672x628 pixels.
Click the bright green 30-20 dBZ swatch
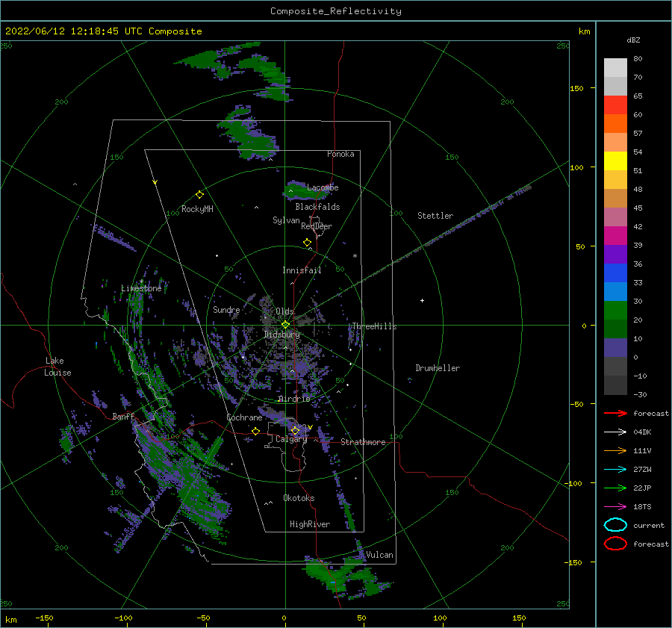[x=615, y=311]
